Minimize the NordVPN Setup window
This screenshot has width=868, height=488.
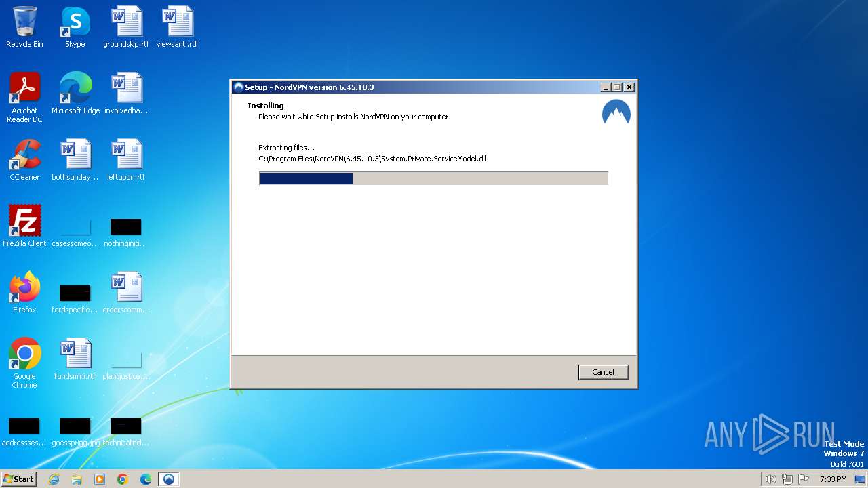point(606,87)
